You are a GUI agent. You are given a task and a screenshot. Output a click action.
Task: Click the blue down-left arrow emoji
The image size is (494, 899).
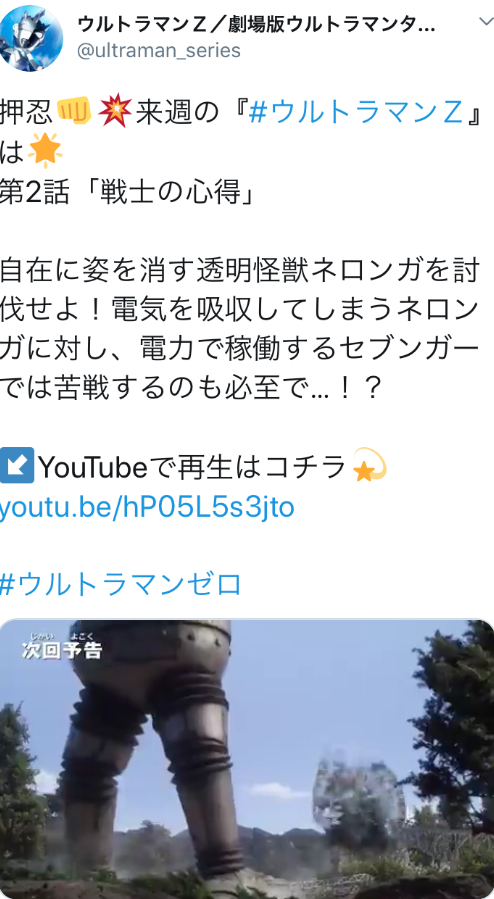[17, 466]
